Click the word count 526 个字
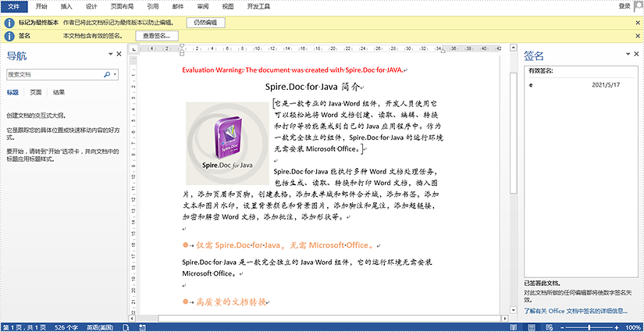Screen dimensions: 644x332 coord(65,327)
